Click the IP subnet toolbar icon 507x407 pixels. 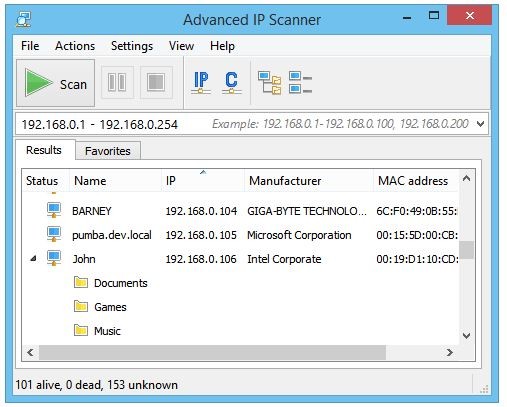[201, 82]
